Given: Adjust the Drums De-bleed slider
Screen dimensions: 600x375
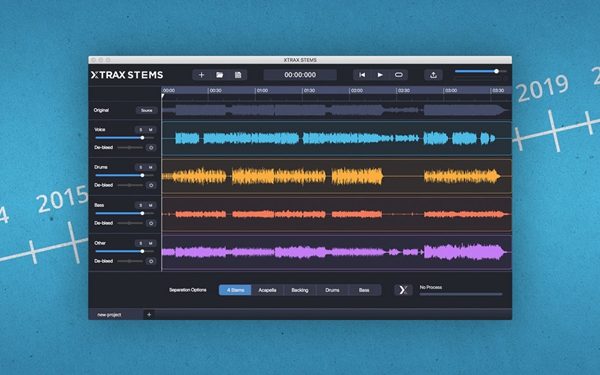Looking at the screenshot, I should click(130, 185).
